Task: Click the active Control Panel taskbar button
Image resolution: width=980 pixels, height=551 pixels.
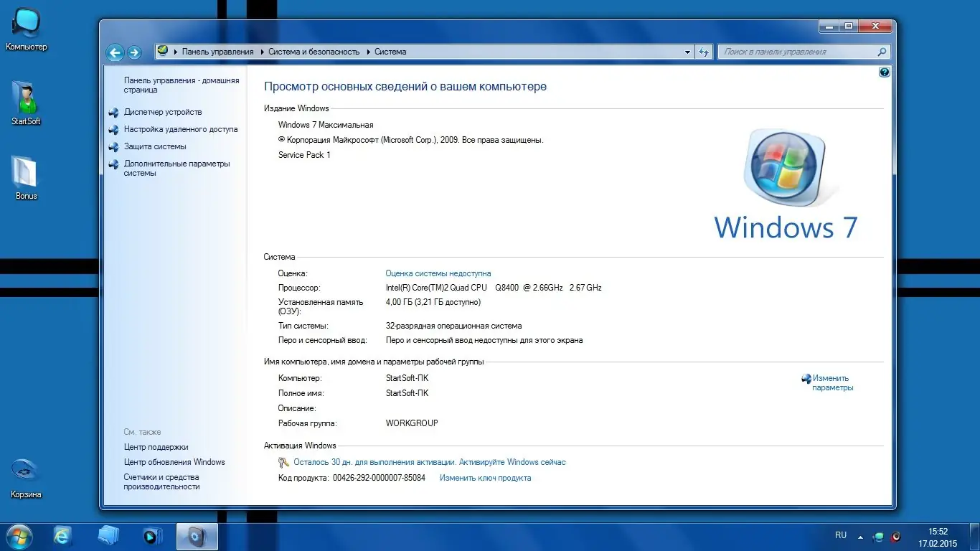Action: tap(197, 536)
